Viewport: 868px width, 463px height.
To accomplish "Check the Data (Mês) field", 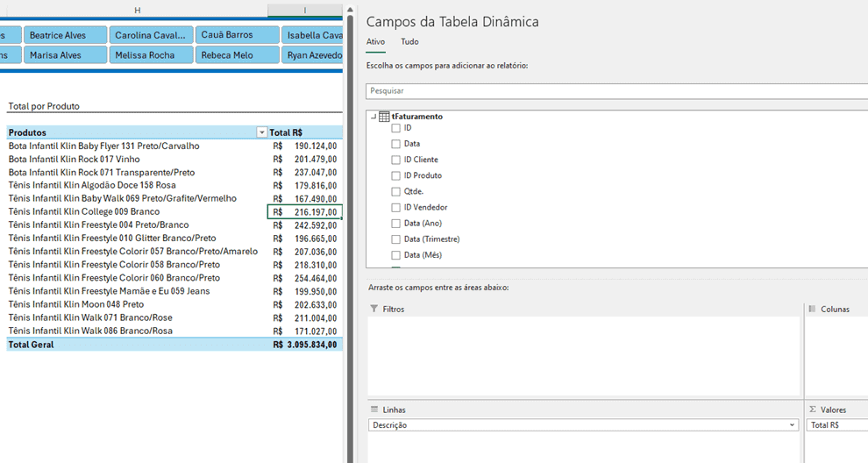I will tap(395, 255).
